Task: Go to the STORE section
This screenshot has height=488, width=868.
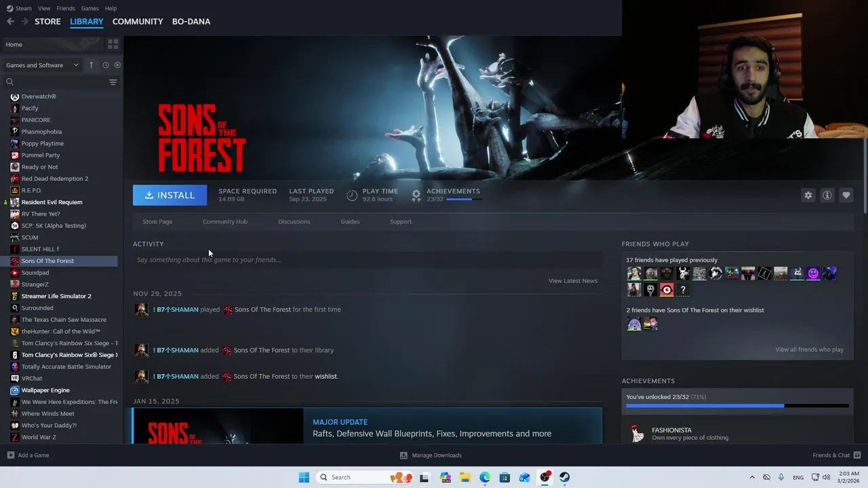Action: tap(47, 22)
